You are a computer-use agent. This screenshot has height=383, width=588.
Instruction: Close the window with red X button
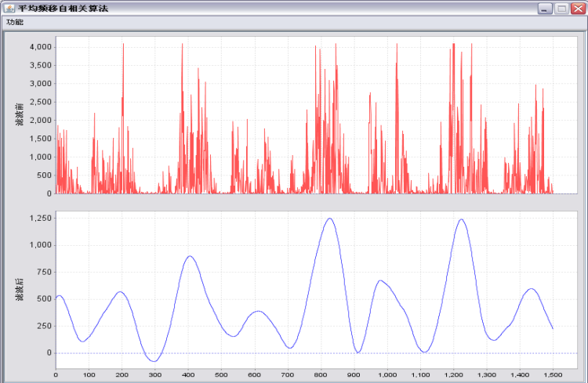tap(578, 8)
